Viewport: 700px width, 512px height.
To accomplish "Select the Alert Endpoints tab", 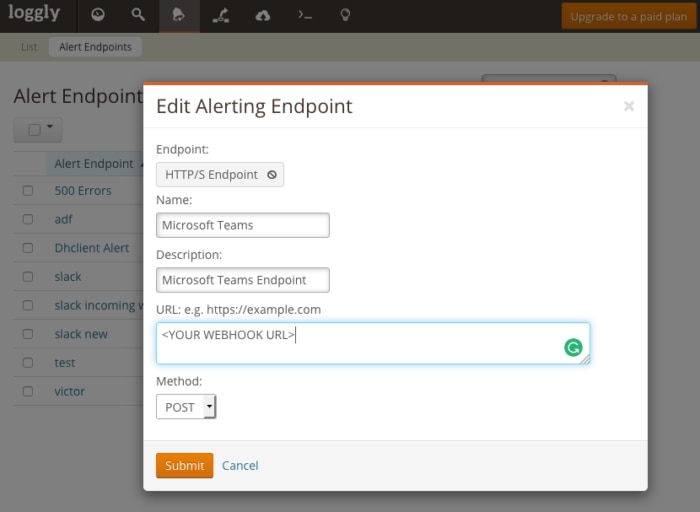I will [95, 47].
